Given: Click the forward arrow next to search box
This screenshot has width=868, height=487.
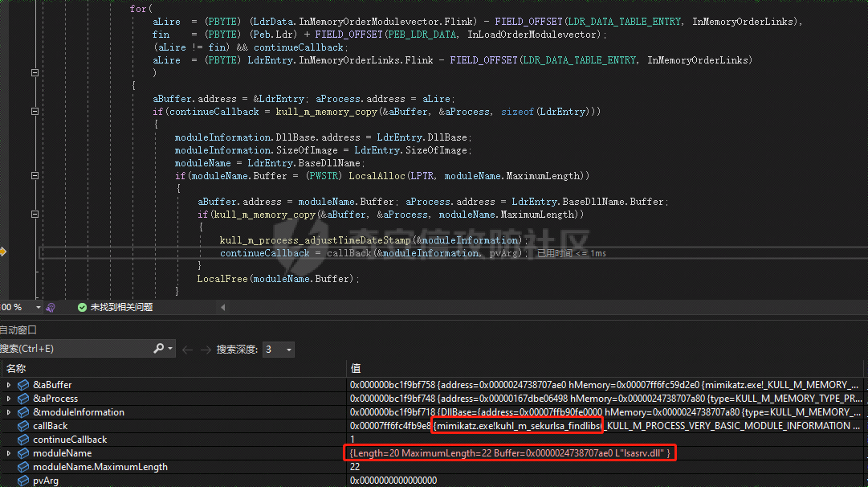Looking at the screenshot, I should click(206, 350).
